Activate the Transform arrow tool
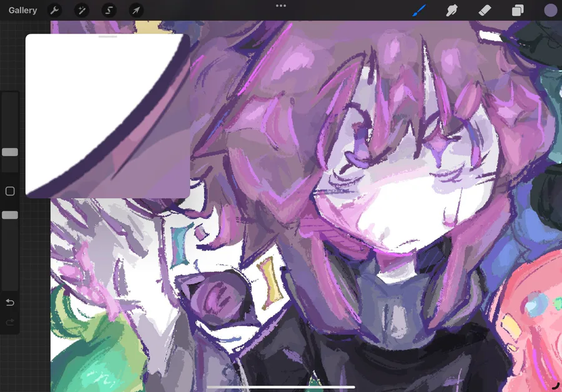The width and height of the screenshot is (562, 392). (136, 11)
